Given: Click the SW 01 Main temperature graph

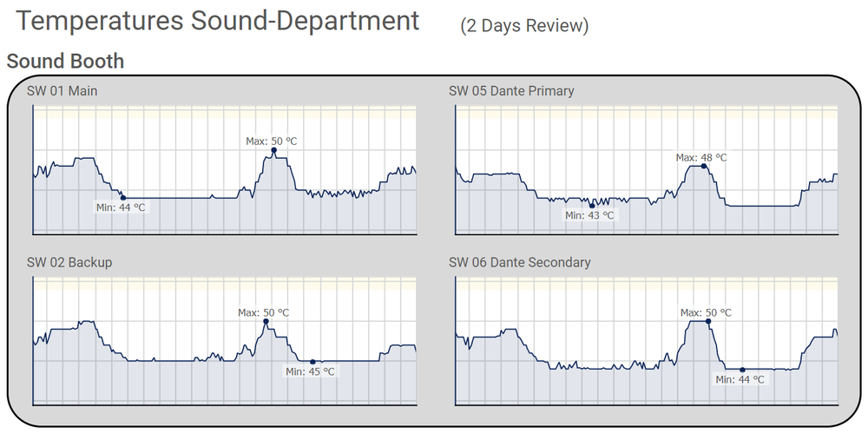Looking at the screenshot, I should (x=224, y=169).
